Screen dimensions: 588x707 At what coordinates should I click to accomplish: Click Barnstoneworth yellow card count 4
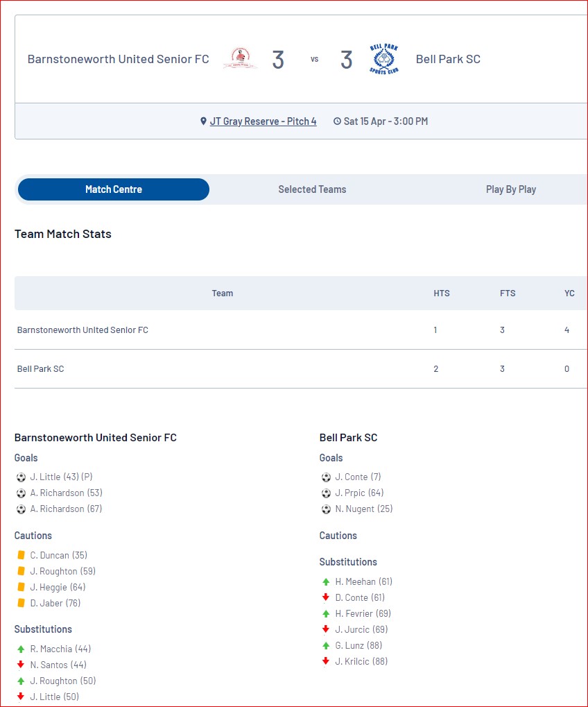(x=567, y=330)
